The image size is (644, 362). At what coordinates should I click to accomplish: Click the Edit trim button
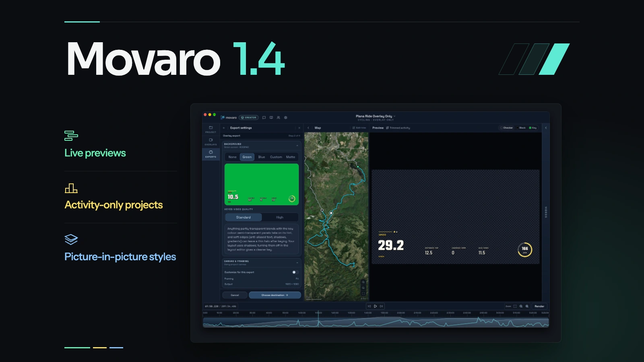click(x=359, y=128)
